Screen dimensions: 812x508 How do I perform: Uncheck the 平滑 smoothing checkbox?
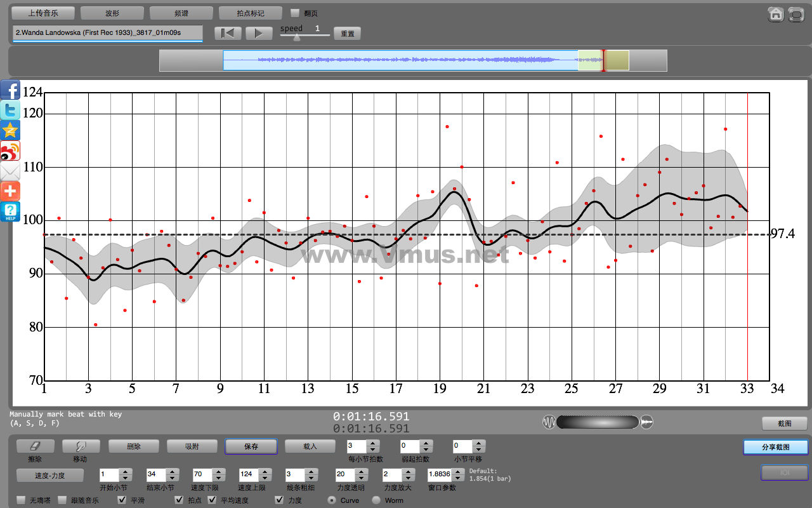point(122,500)
